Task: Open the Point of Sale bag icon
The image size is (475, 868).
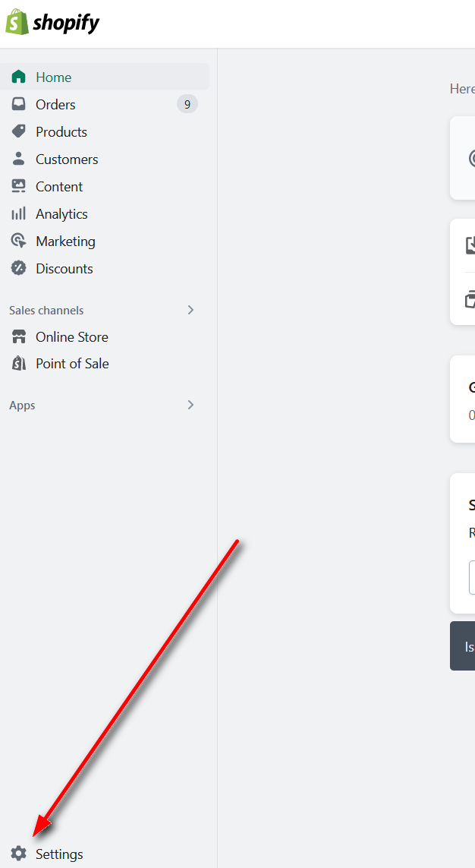Action: pos(19,364)
